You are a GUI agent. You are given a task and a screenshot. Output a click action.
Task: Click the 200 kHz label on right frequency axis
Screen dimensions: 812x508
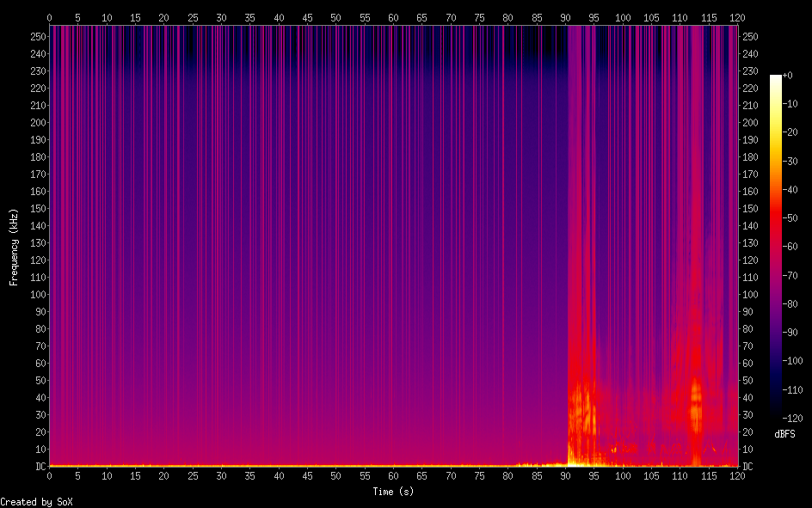click(750, 123)
